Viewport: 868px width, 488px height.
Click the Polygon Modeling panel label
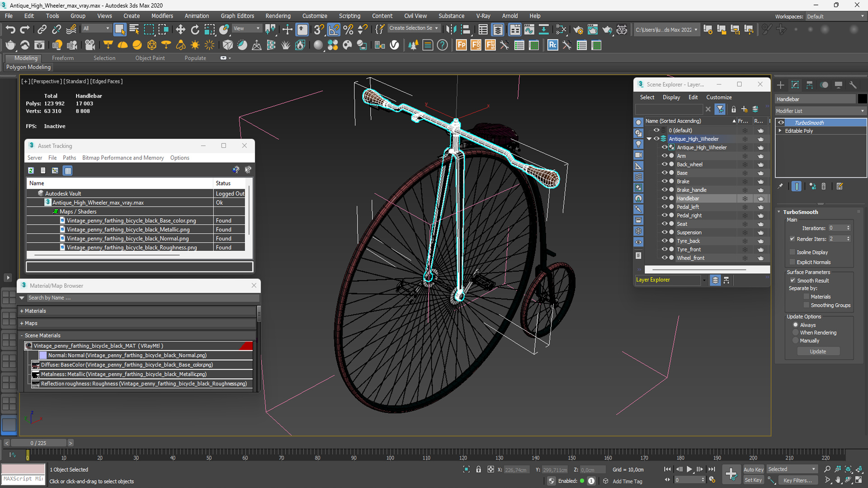(28, 67)
